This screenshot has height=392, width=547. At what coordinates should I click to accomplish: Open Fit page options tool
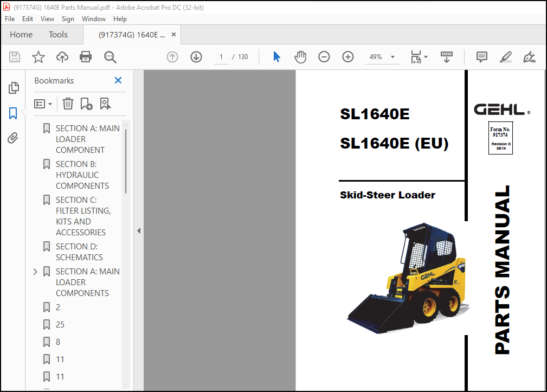[416, 57]
